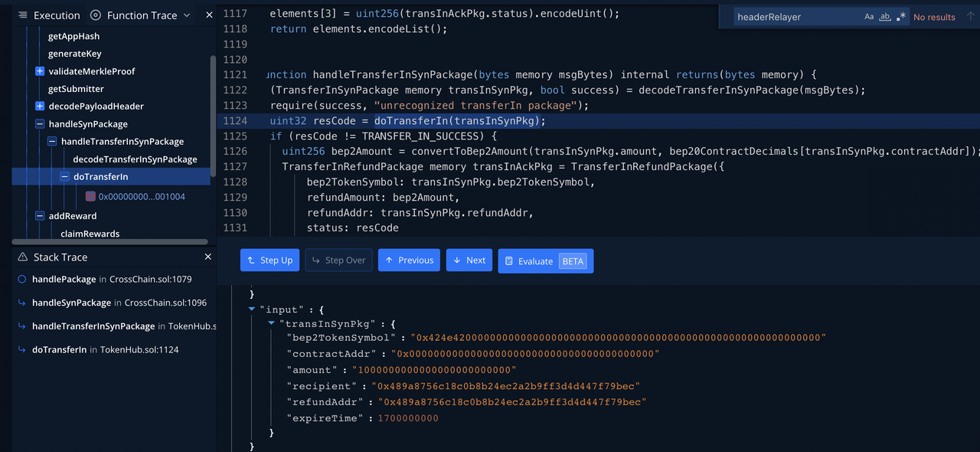The image size is (980, 452).
Task: Click the Step Up button
Action: click(x=269, y=260)
